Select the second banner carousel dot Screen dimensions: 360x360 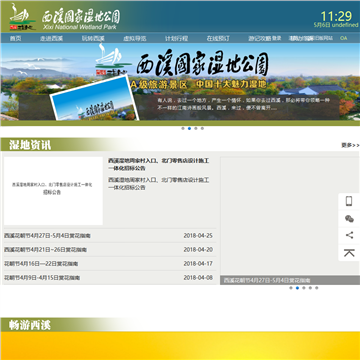coord(189,128)
